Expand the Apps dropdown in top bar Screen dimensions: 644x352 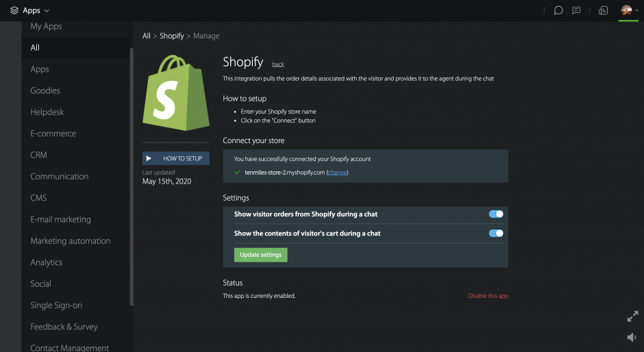[x=46, y=11]
